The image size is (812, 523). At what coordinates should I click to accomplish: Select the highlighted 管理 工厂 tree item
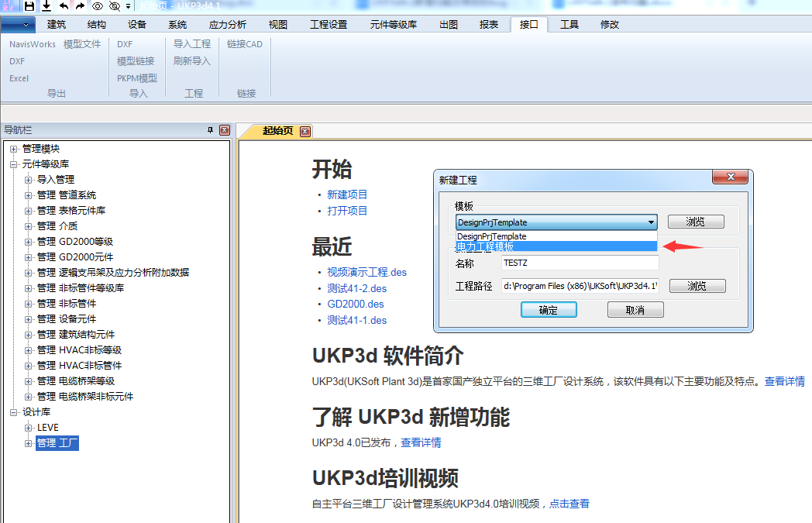pyautogui.click(x=57, y=443)
